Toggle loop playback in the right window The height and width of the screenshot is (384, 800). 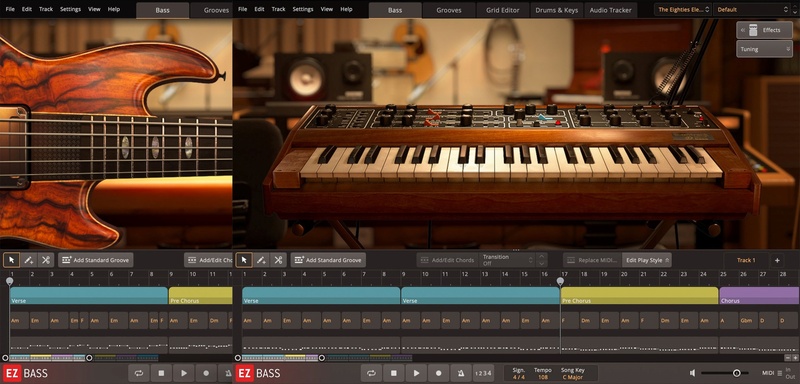[371, 373]
